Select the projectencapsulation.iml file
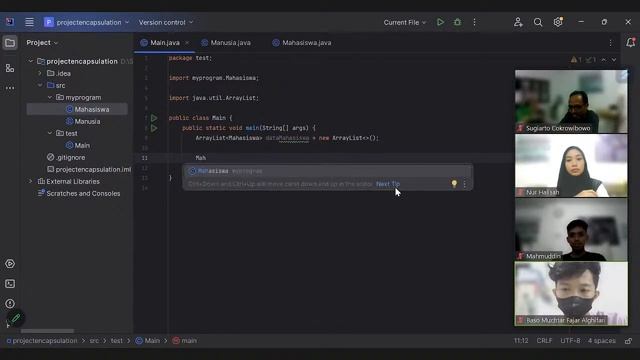The height and width of the screenshot is (360, 640). click(89, 169)
